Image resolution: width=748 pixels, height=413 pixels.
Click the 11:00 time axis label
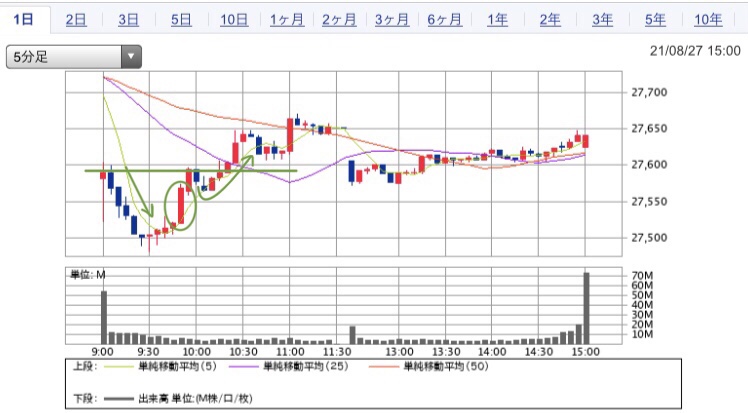point(290,352)
